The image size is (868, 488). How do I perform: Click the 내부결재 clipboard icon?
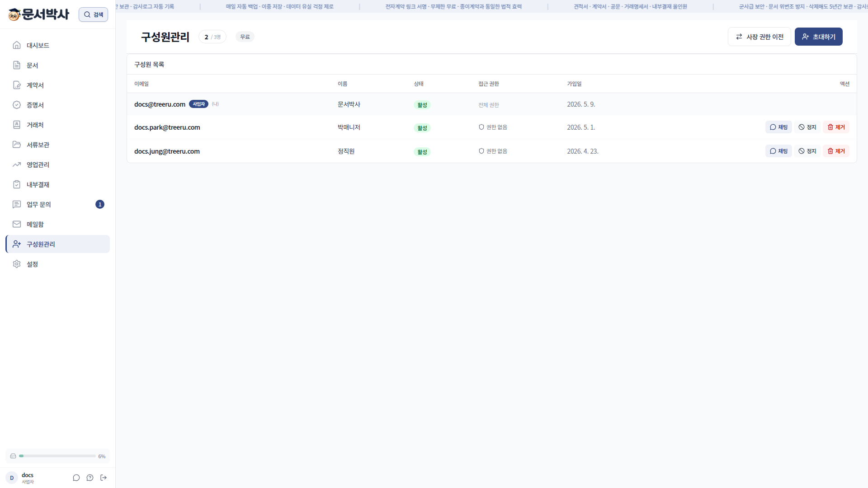point(17,184)
